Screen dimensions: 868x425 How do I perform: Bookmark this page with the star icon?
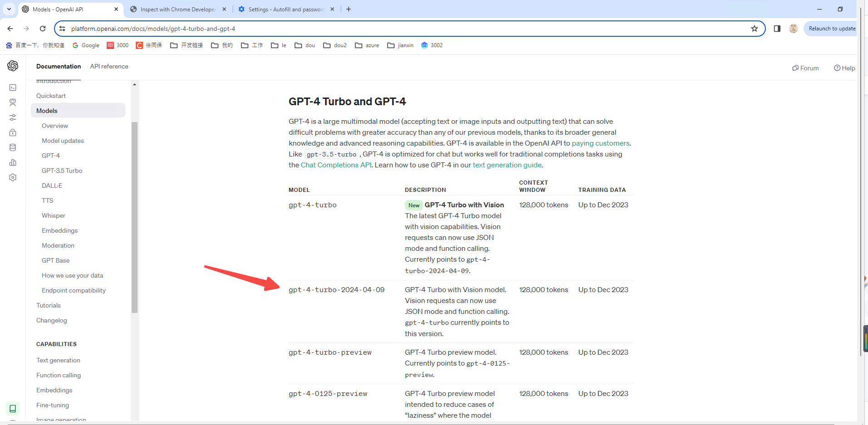755,29
